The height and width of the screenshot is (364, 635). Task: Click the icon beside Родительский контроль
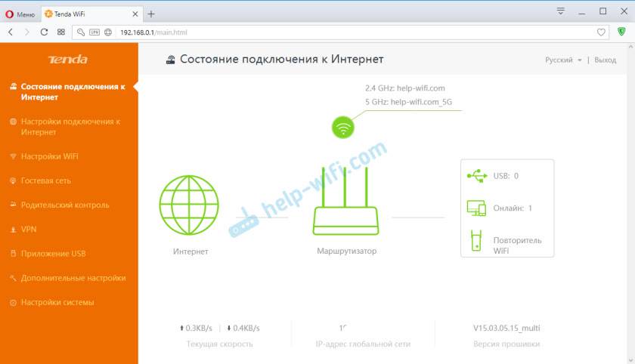click(x=13, y=204)
